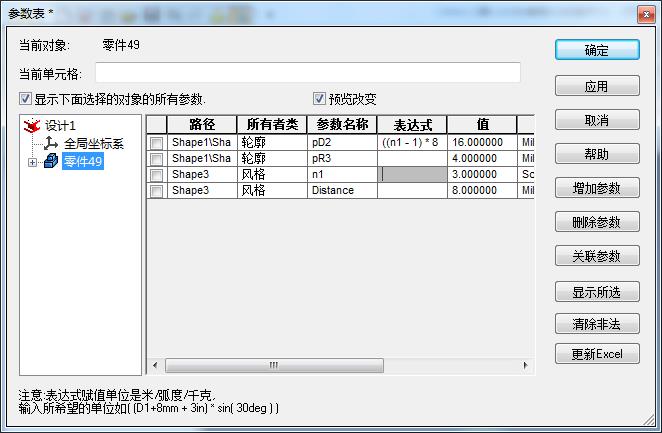
Task: Select the n1 expression cell
Action: (412, 175)
